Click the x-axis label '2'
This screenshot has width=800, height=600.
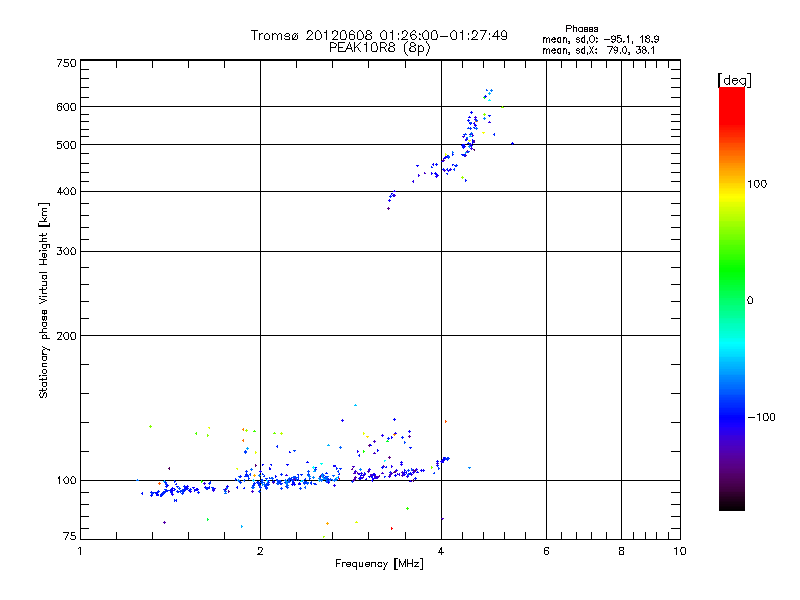click(260, 551)
